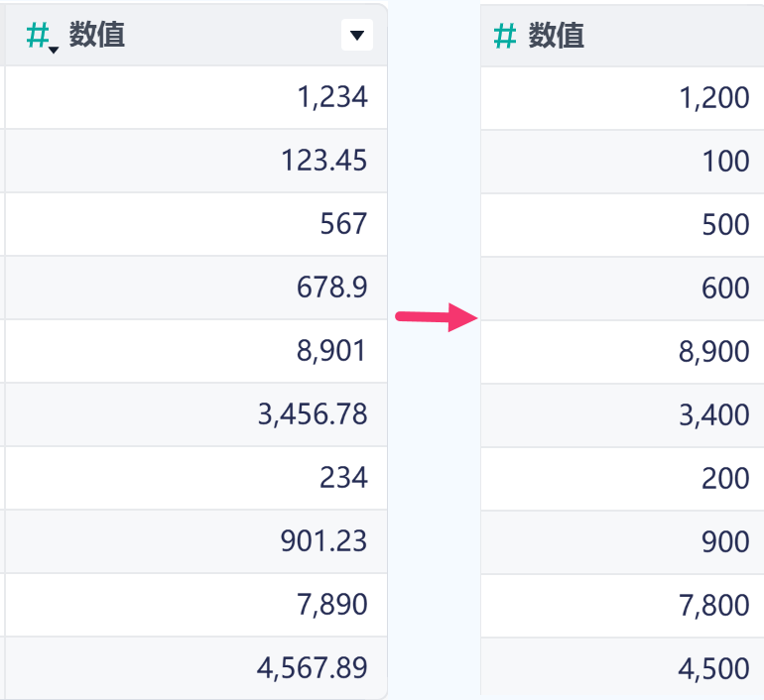Select the result cell 4,500
This screenshot has height=700, width=764.
[622, 667]
